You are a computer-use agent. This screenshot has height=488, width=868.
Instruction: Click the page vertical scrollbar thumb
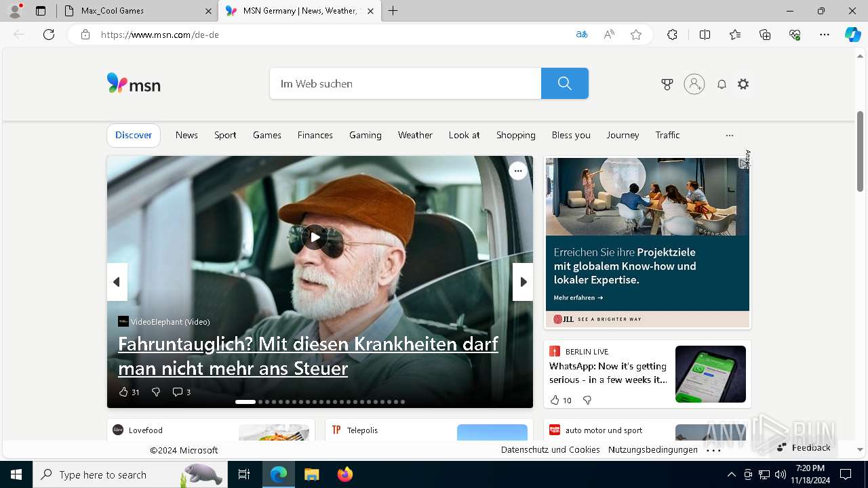pos(861,151)
